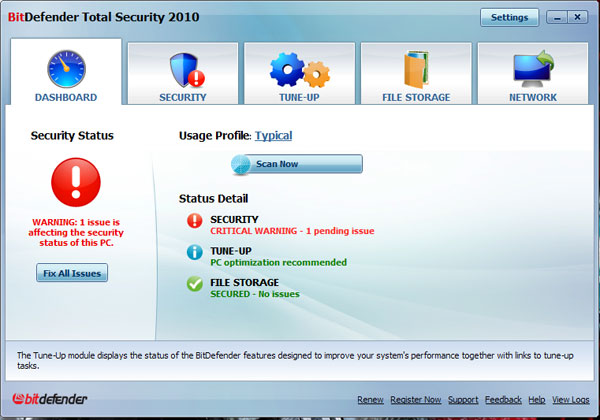
Task: Click the Status Detail heading
Action: tap(214, 199)
